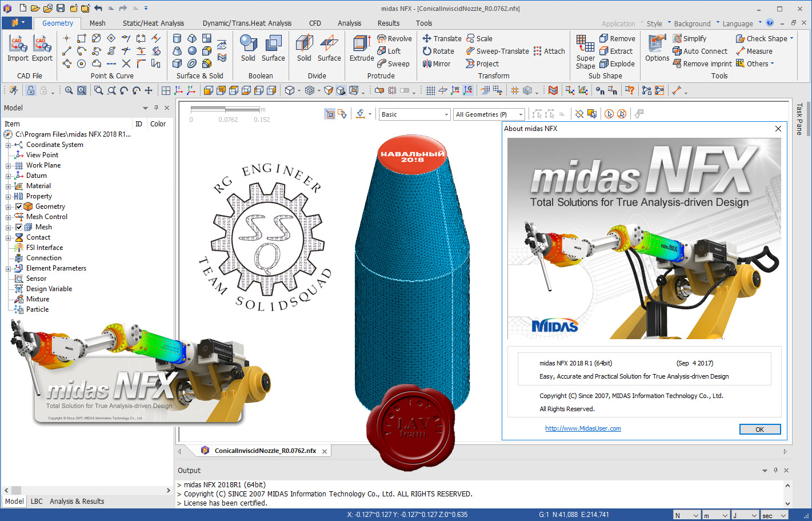Close the About midas NFX dialog
This screenshot has width=812, height=521.
778,129
